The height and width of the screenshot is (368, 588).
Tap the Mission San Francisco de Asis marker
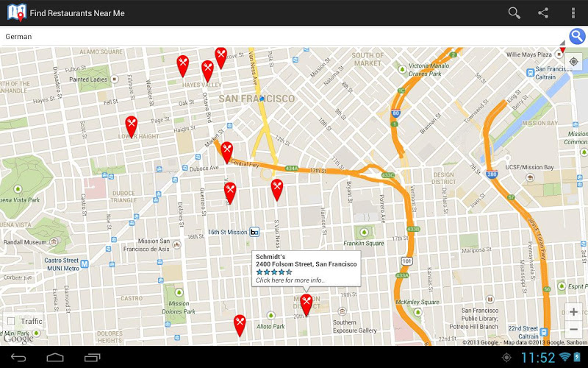(176, 245)
